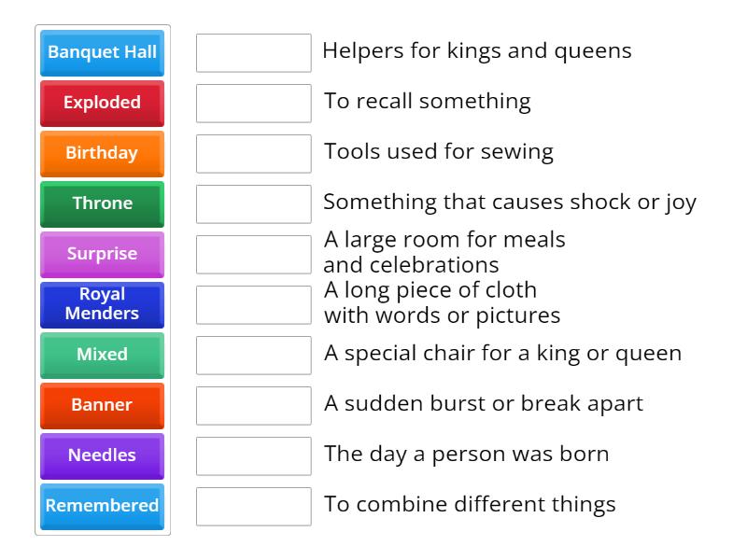Click the box for 'The day a person was born'

click(x=253, y=455)
